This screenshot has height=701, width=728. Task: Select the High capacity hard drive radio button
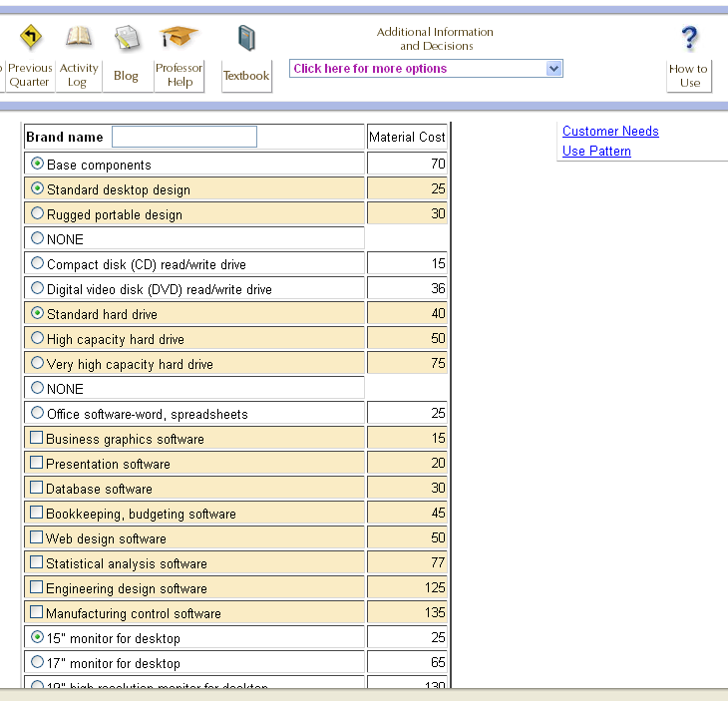tap(37, 338)
